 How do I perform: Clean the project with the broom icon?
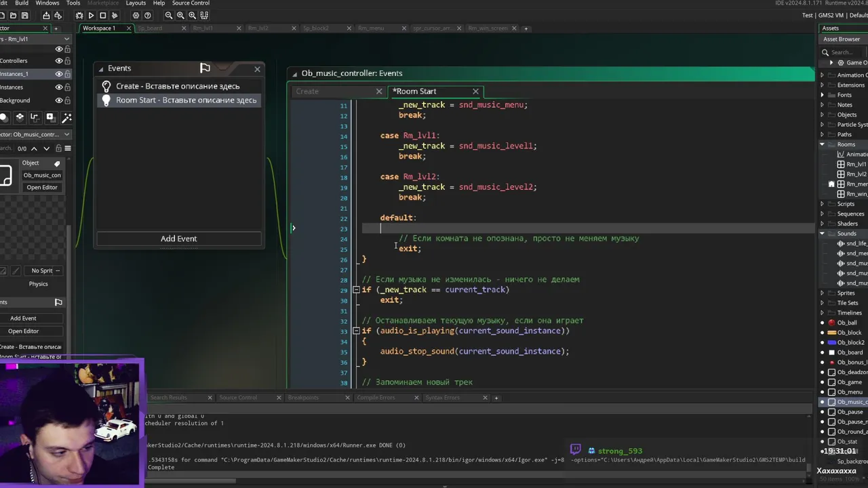click(115, 15)
